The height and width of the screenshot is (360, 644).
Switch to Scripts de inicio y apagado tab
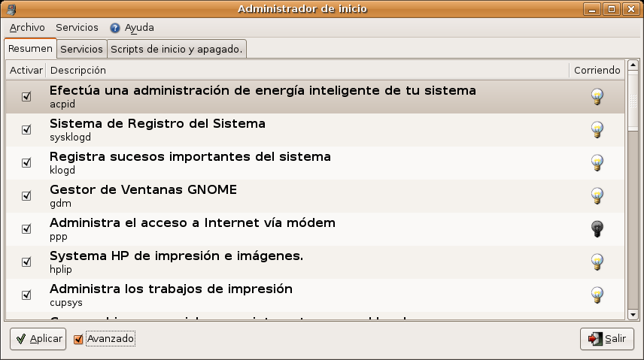tap(177, 49)
